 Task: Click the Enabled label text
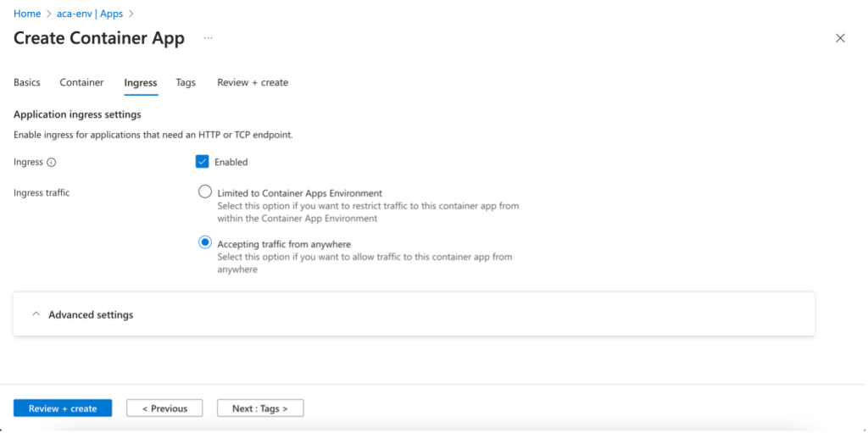pos(231,162)
